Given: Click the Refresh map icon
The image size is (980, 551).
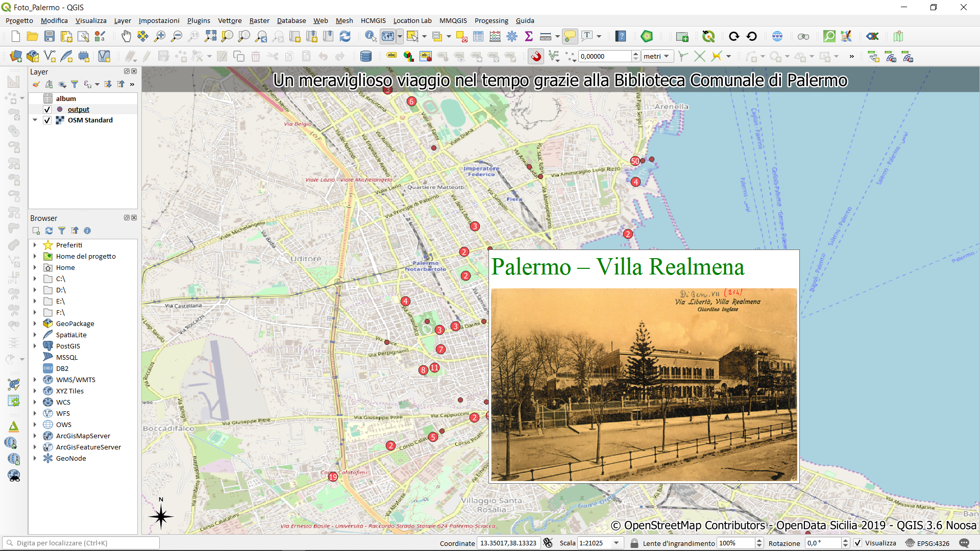Looking at the screenshot, I should click(345, 36).
